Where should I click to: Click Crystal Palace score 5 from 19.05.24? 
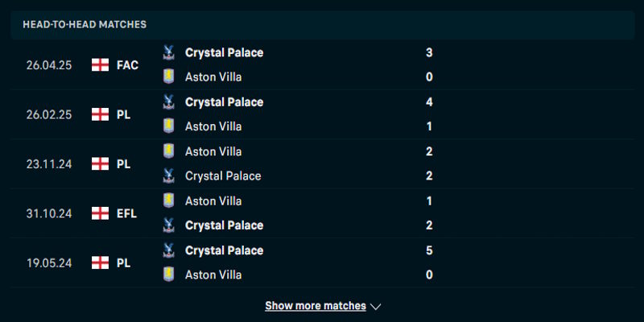pos(429,250)
